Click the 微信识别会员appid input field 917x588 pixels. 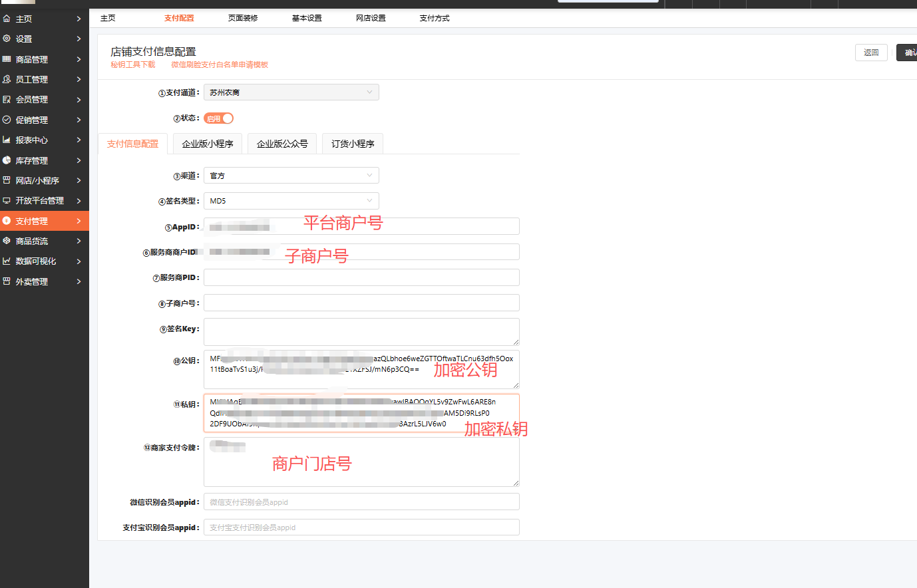coord(361,502)
